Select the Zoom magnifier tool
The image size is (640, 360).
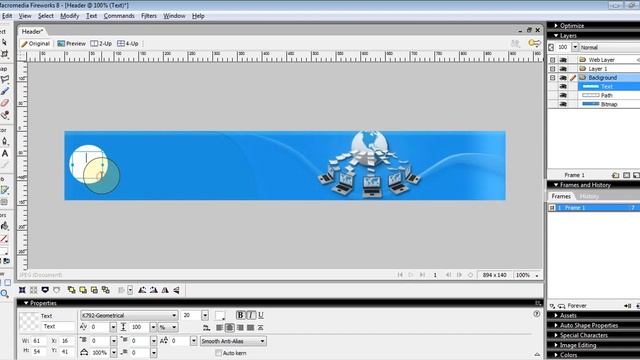4,293
